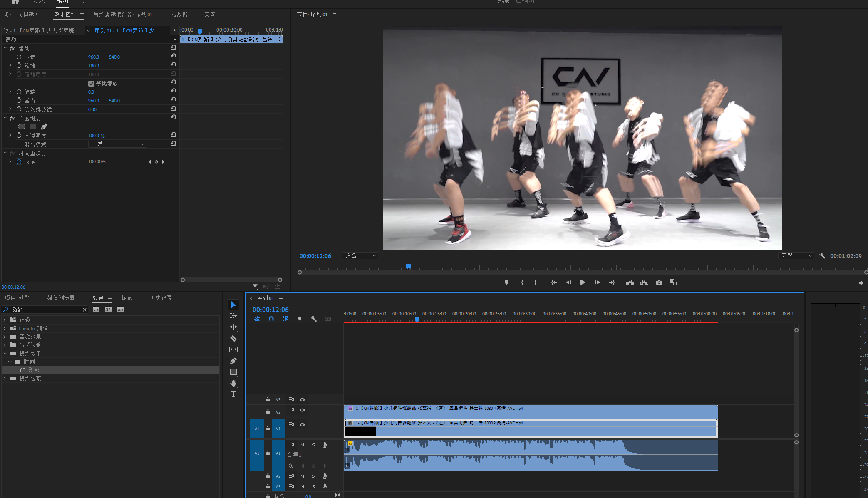
Task: Toggle the Uniform Scale (等比缩放) checkbox
Action: click(x=91, y=84)
